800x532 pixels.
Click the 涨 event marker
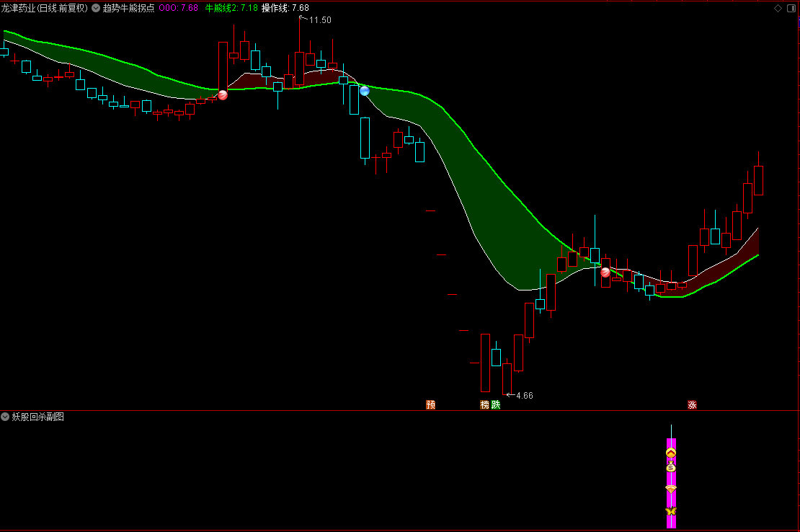coord(692,405)
